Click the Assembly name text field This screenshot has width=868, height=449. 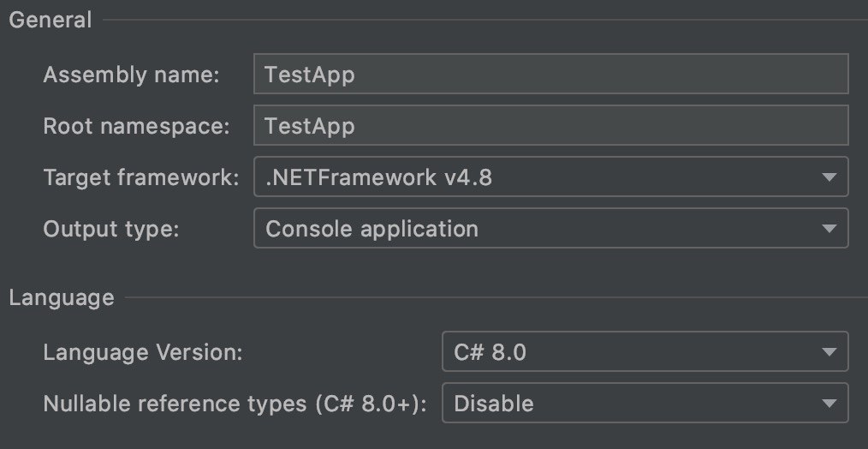pos(550,75)
